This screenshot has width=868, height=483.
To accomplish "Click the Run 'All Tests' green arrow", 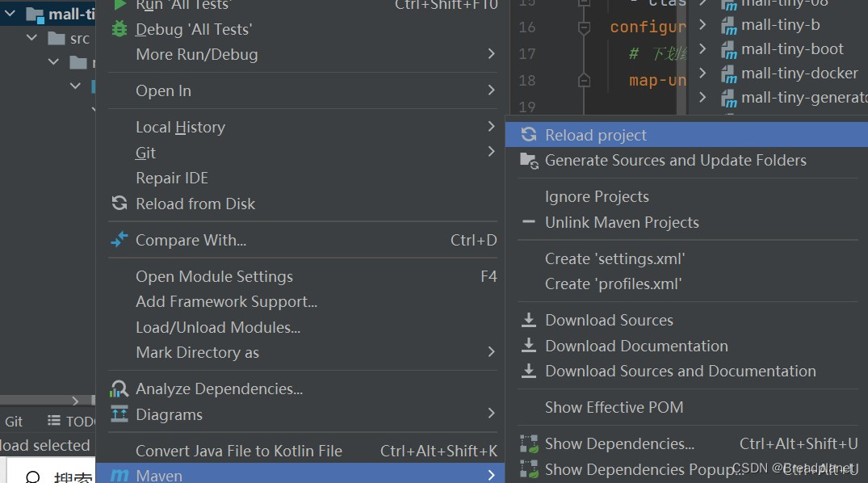I will click(121, 6).
